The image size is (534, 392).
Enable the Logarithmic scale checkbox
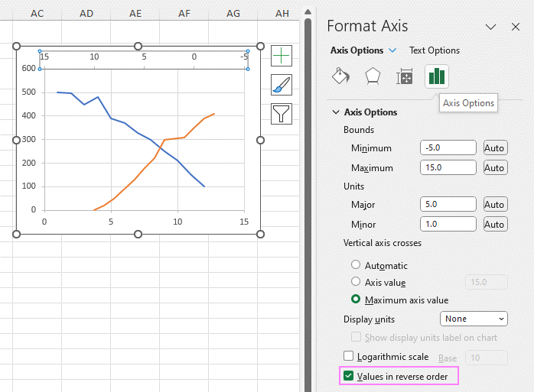tap(348, 356)
